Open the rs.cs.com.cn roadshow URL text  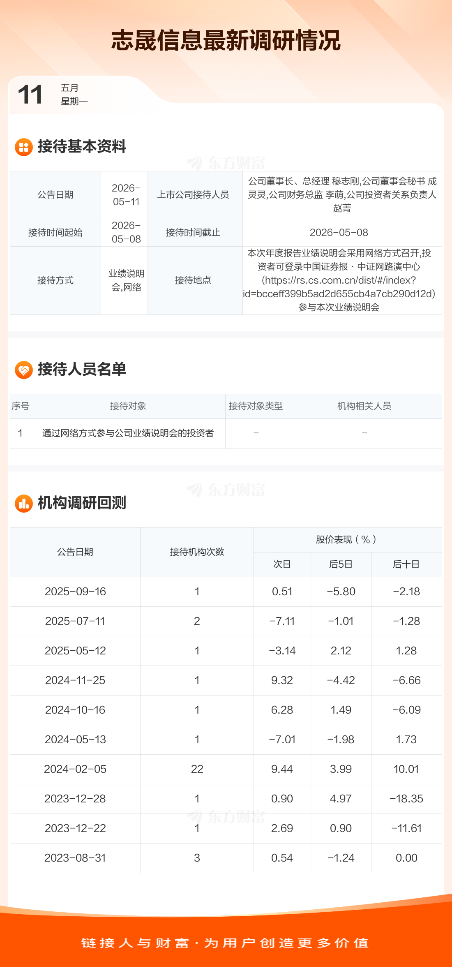point(339,287)
